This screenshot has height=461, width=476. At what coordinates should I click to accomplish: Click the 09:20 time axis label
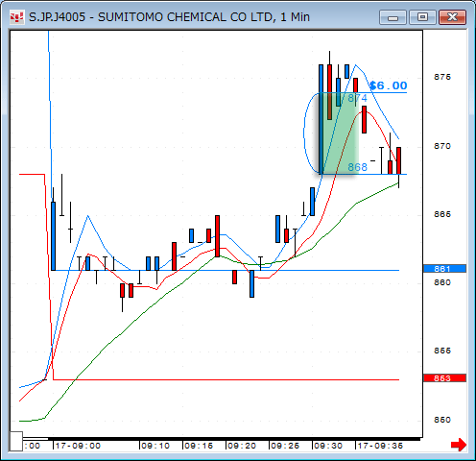click(x=242, y=446)
